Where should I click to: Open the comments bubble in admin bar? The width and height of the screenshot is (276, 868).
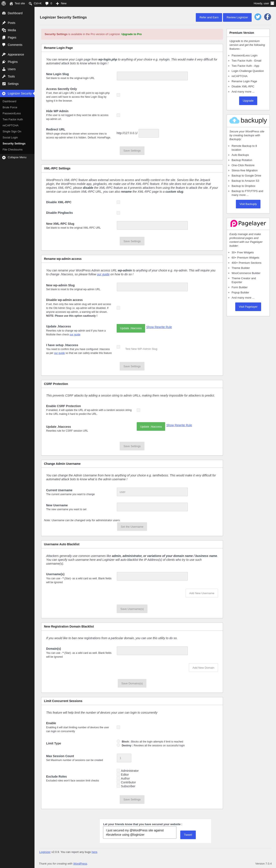tap(49, 3)
